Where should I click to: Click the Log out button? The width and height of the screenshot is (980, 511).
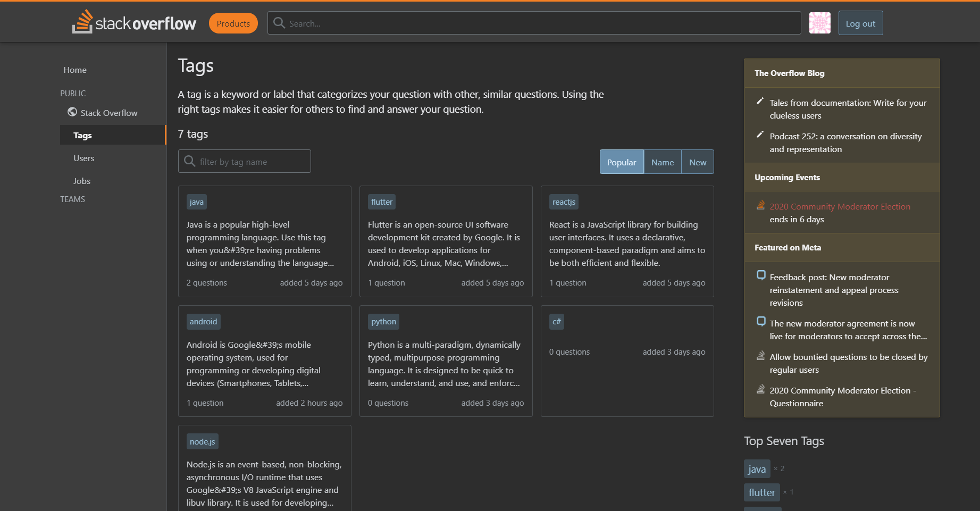(860, 23)
